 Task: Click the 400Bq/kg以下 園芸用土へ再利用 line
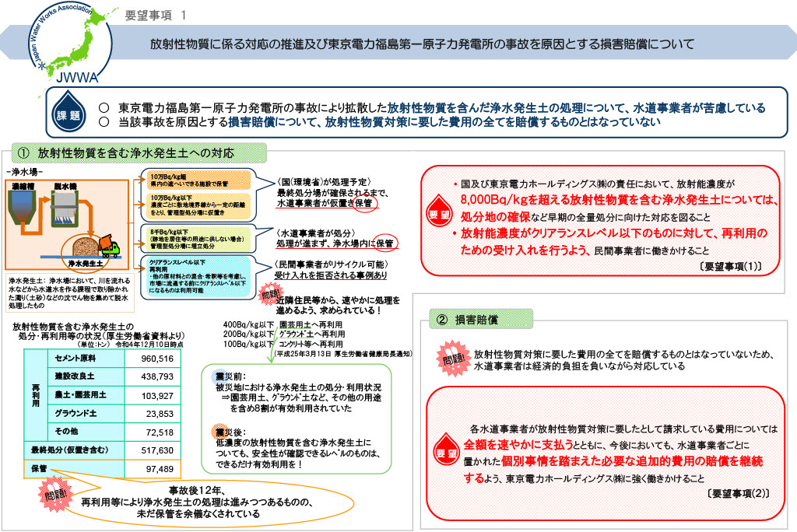tap(283, 324)
